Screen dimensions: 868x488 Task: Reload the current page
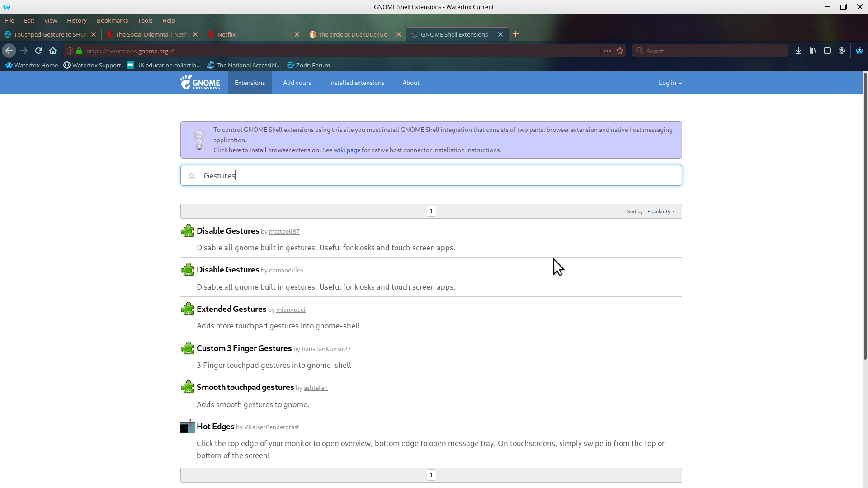38,51
